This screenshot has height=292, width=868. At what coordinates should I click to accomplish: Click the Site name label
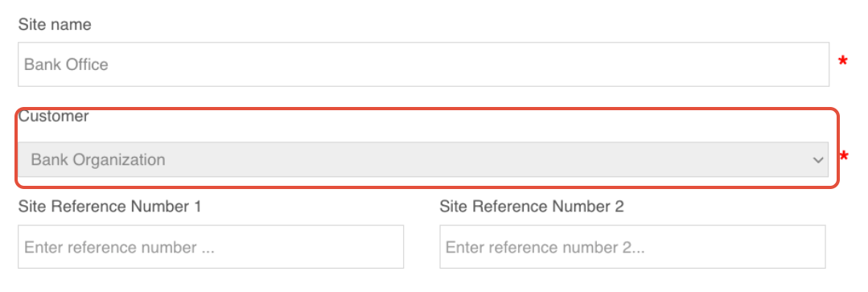55,25
